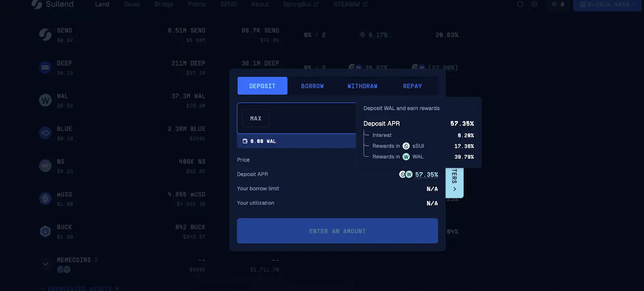Expand the side panel tab with arrow
Screen dimensions: 644x291
(454, 182)
